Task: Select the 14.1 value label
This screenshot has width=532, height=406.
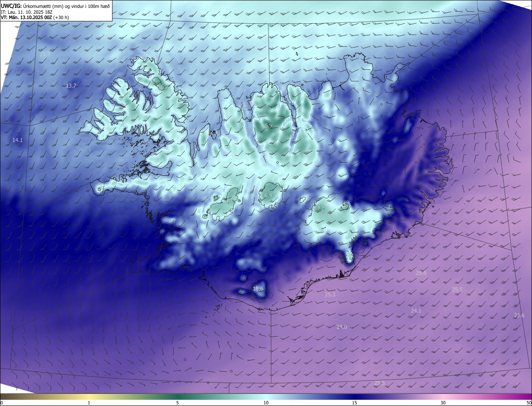Action: click(17, 140)
